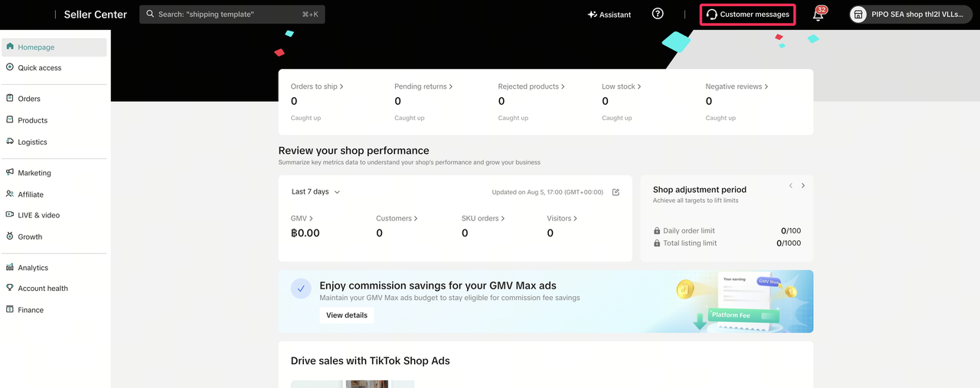Screen dimensions: 980x388
Task: Click the Account health trophy icon
Action: (10, 289)
